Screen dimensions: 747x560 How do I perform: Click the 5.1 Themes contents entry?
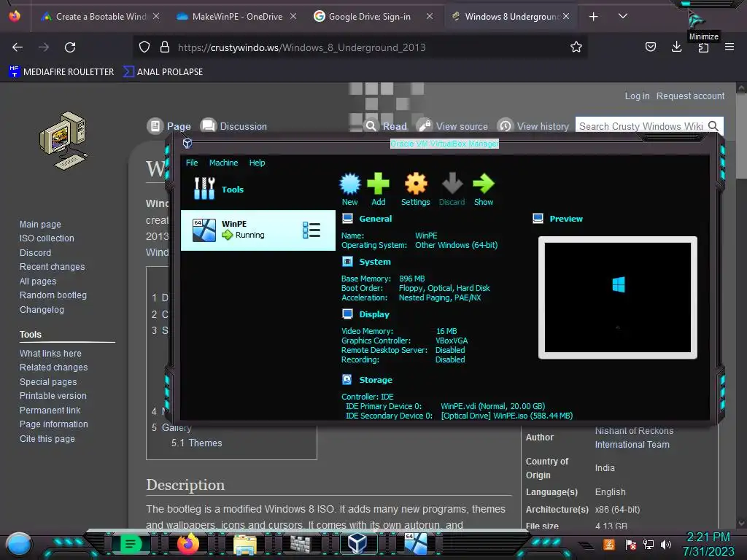[x=197, y=443]
